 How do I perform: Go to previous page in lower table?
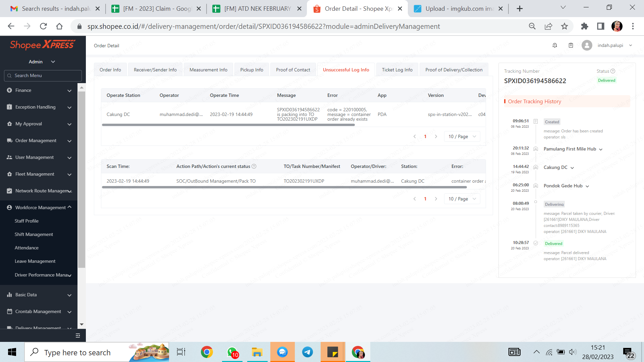(x=415, y=199)
